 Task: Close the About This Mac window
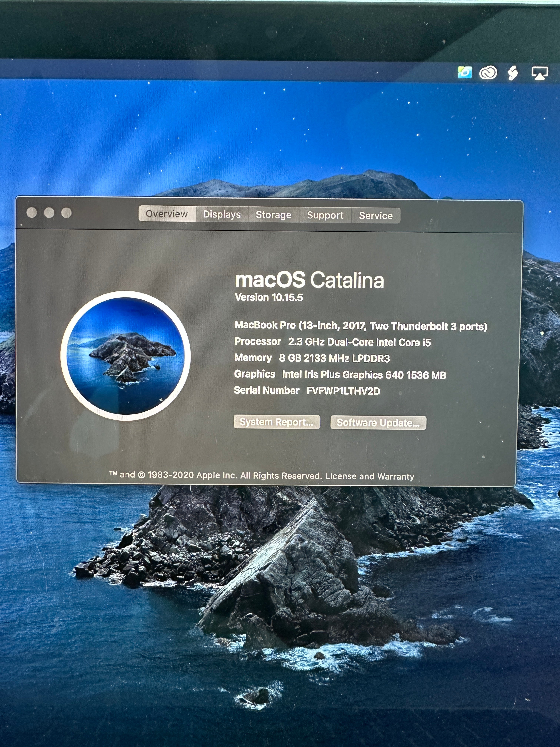point(32,213)
